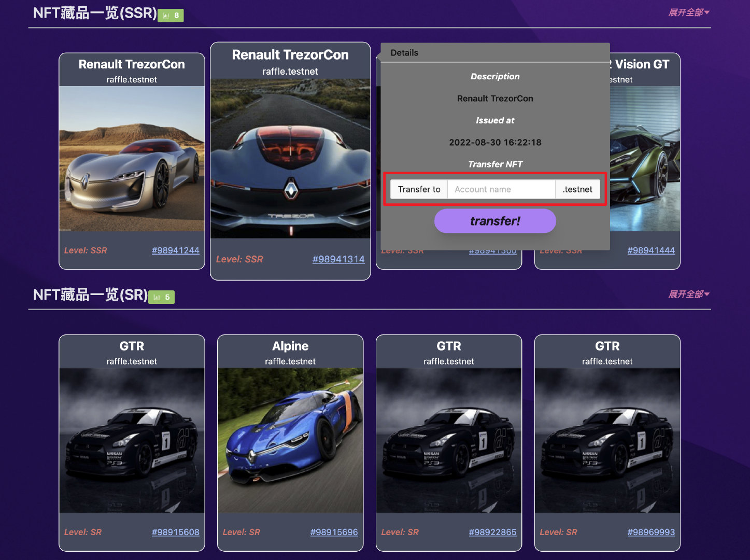Viewport: 750px width, 560px height.
Task: Select the last GTR card image
Action: tap(607, 441)
